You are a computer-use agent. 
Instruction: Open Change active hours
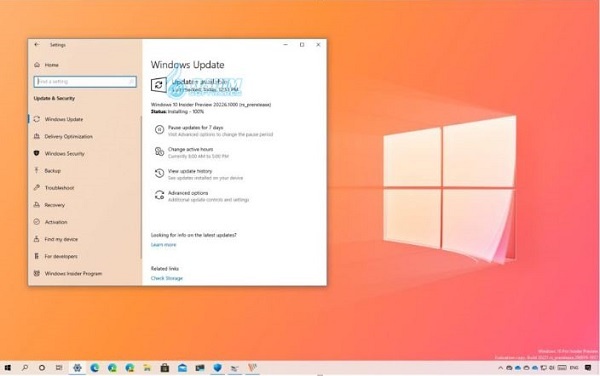(191, 149)
